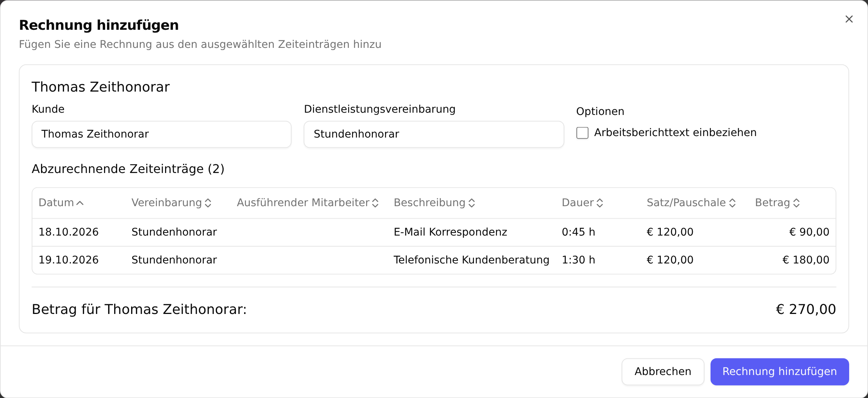
Task: Enable Arbeitsberichttext einbeziehen checkbox
Action: [x=582, y=133]
